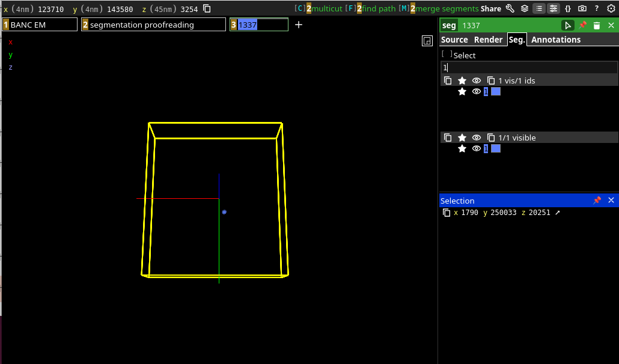Screen dimensions: 619x364
Task: Open the JSON state editor braces icon
Action: click(568, 8)
